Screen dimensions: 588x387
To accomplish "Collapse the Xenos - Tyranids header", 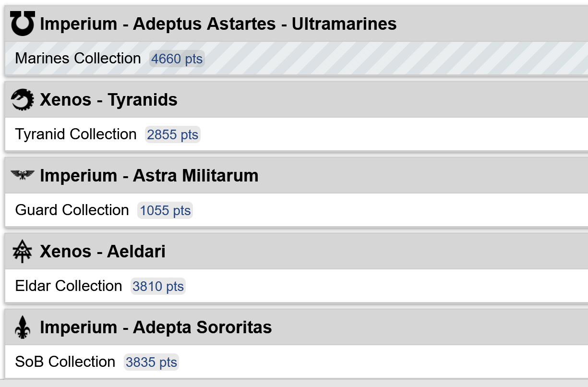I will coord(297,99).
